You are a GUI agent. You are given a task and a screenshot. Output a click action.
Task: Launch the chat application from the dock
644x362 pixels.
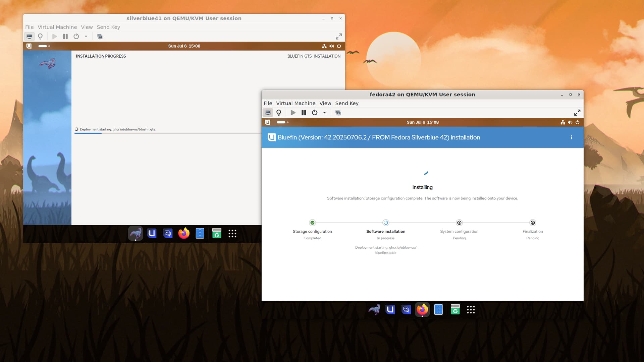pos(406,309)
